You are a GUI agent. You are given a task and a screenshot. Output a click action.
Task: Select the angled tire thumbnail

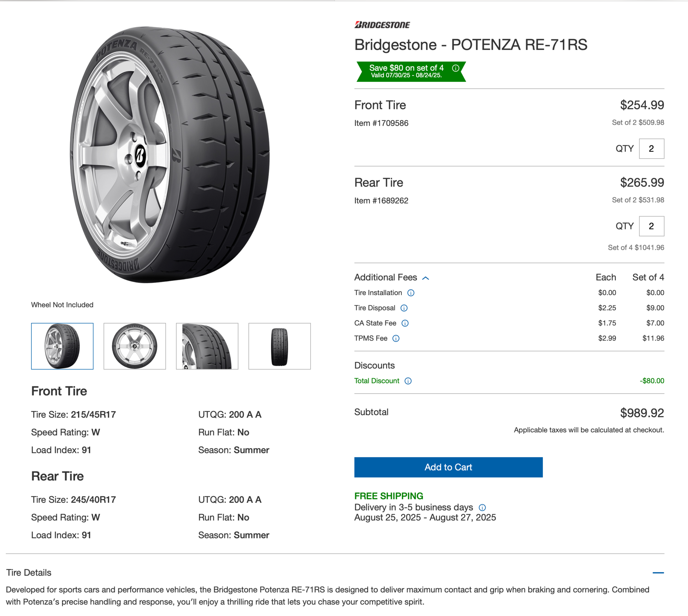(x=62, y=346)
